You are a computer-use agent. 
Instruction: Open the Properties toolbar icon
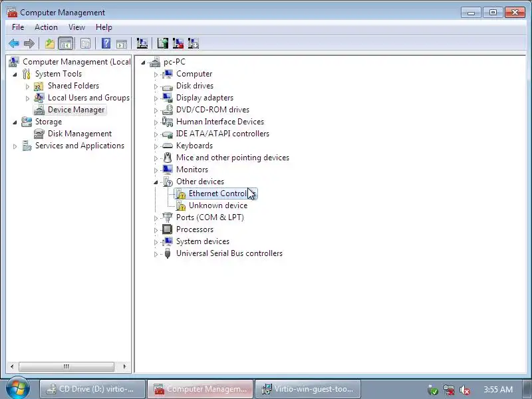point(86,43)
